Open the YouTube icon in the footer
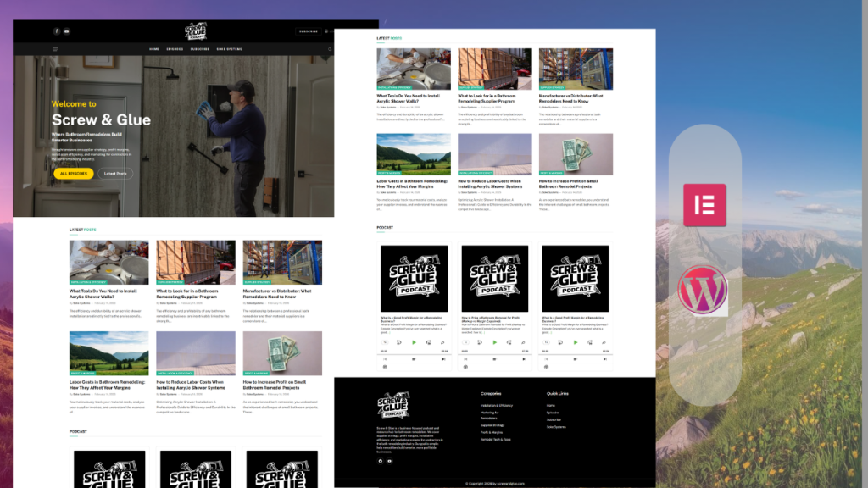This screenshot has width=868, height=488. click(390, 461)
